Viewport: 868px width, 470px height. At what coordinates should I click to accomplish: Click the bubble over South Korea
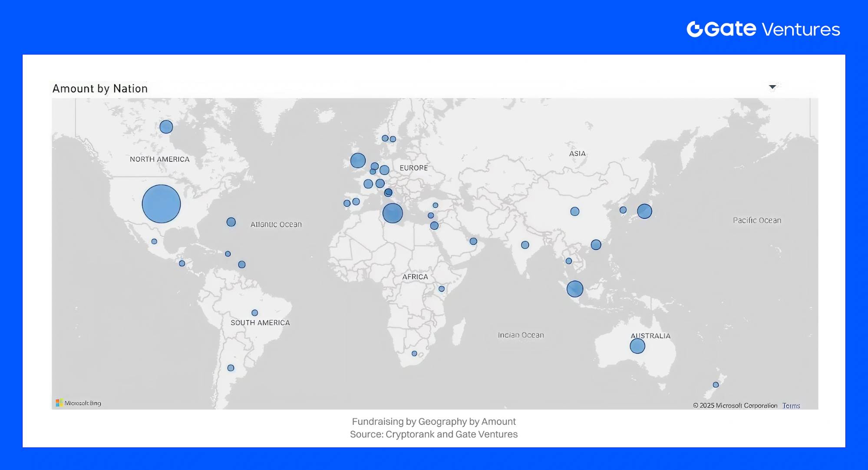623,210
